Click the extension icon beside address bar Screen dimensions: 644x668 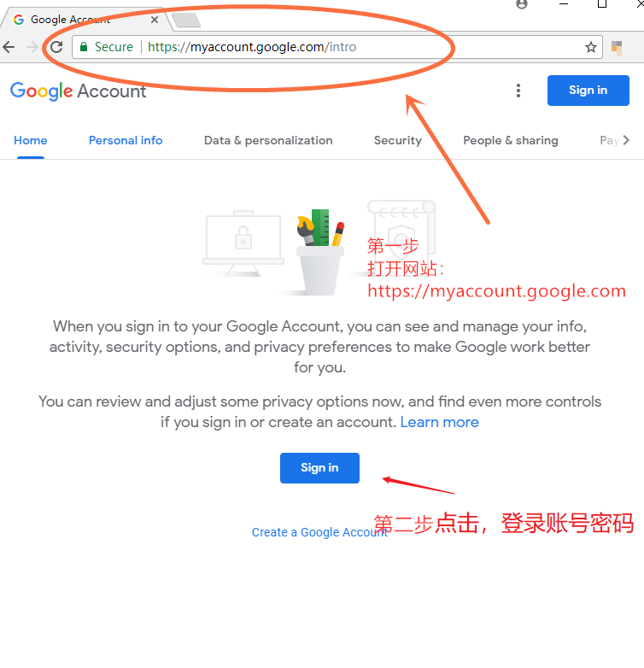tap(617, 48)
